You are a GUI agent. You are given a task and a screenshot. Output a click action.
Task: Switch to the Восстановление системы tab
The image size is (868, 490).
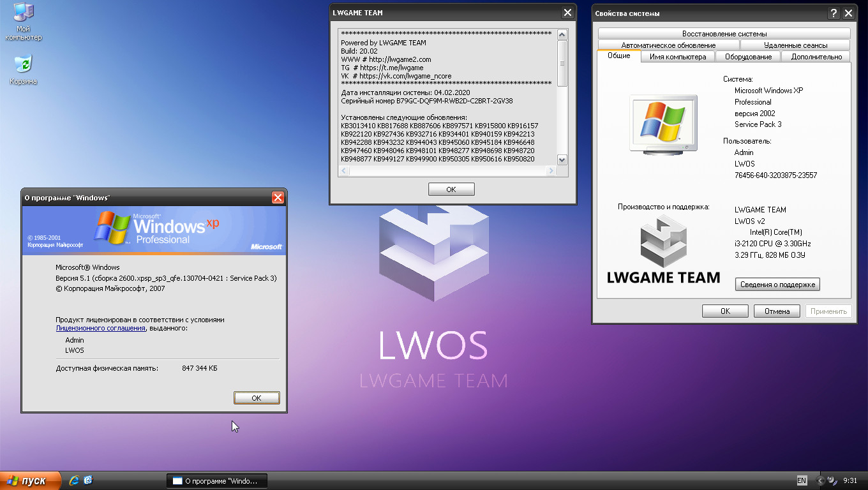[x=724, y=34]
